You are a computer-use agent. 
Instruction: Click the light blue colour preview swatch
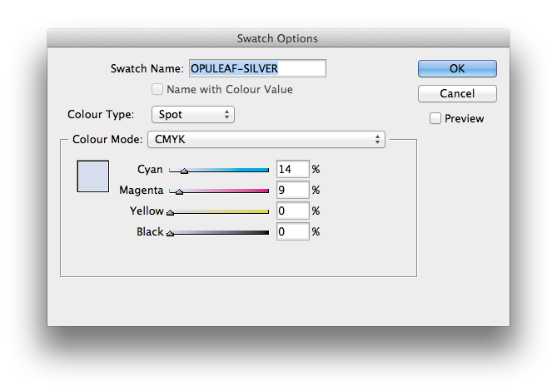point(93,176)
